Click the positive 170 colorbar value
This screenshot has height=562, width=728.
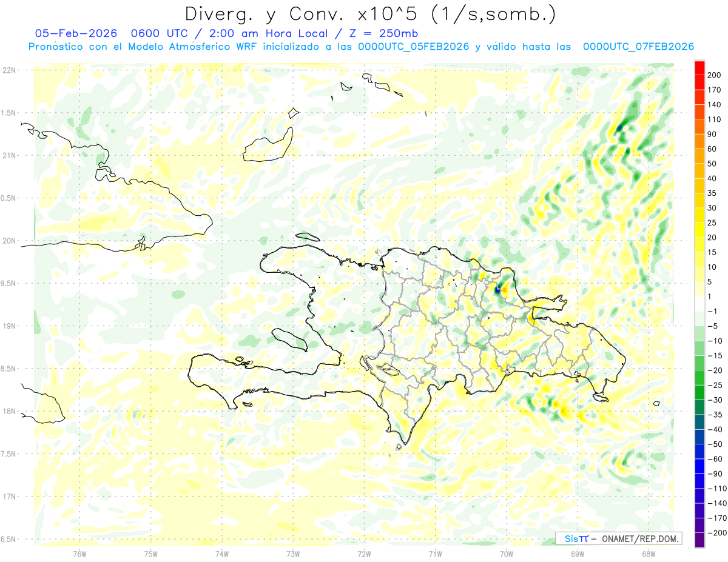pos(713,90)
